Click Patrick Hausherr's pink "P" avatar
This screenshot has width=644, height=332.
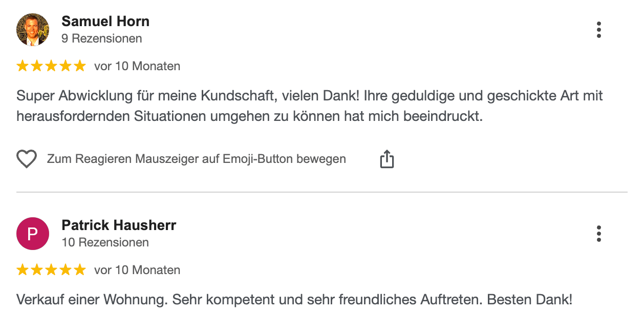[33, 234]
